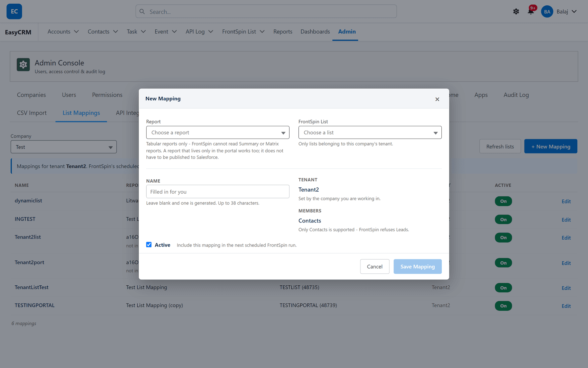Open the Dashboards menu item

pos(315,31)
